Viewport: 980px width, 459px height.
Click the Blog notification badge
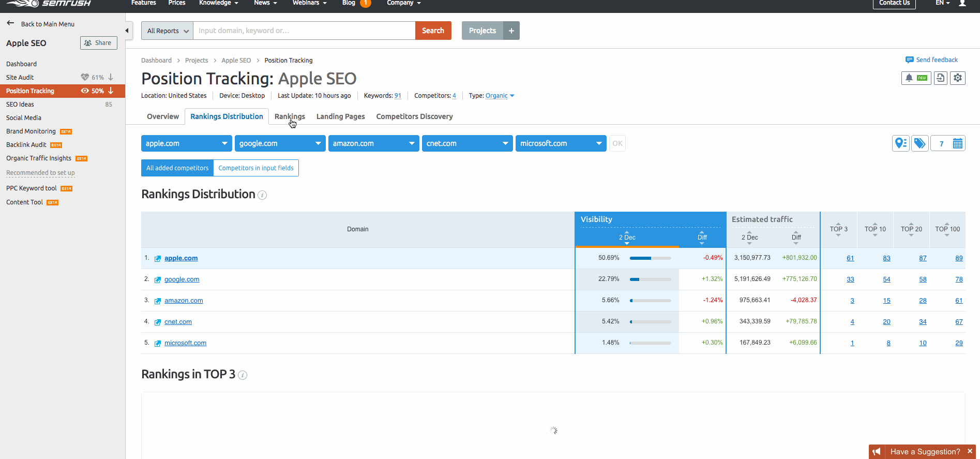366,3
